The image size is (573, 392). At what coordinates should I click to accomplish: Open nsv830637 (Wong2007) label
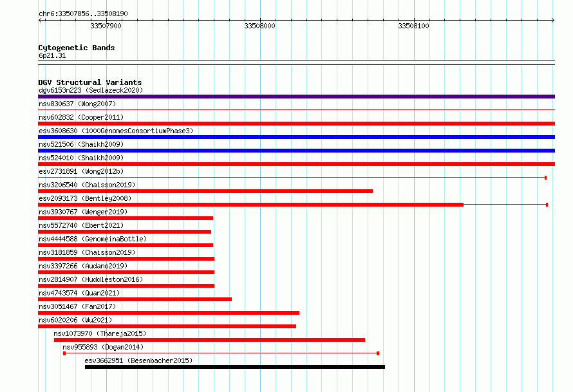tap(77, 104)
